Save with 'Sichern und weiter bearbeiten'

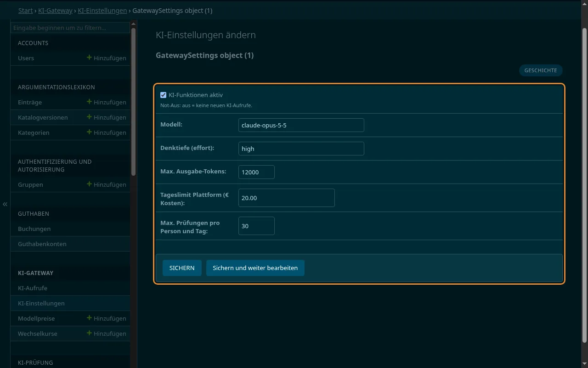255,268
